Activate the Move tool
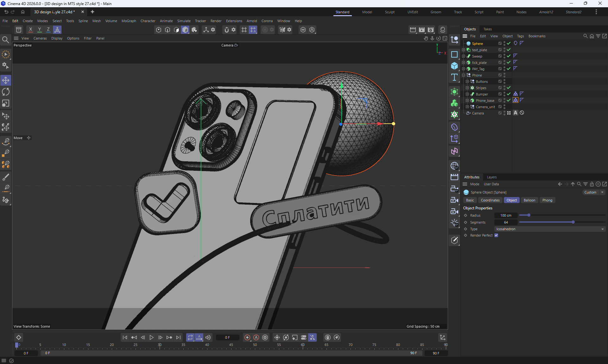 pos(6,80)
